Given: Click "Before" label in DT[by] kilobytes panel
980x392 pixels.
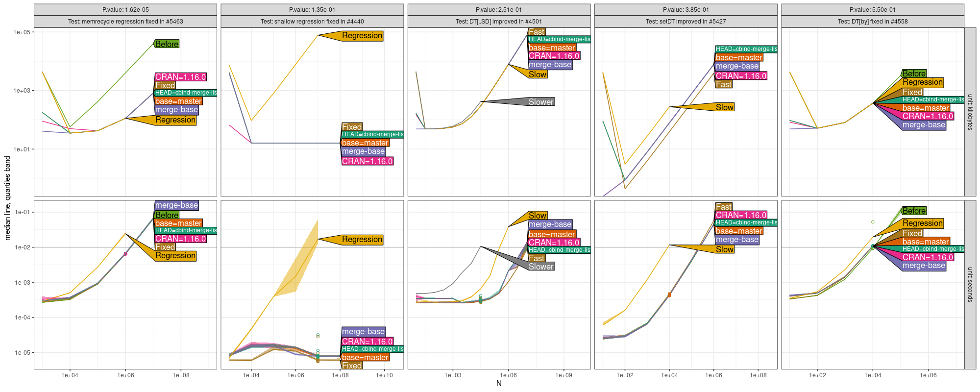Looking at the screenshot, I should 914,73.
